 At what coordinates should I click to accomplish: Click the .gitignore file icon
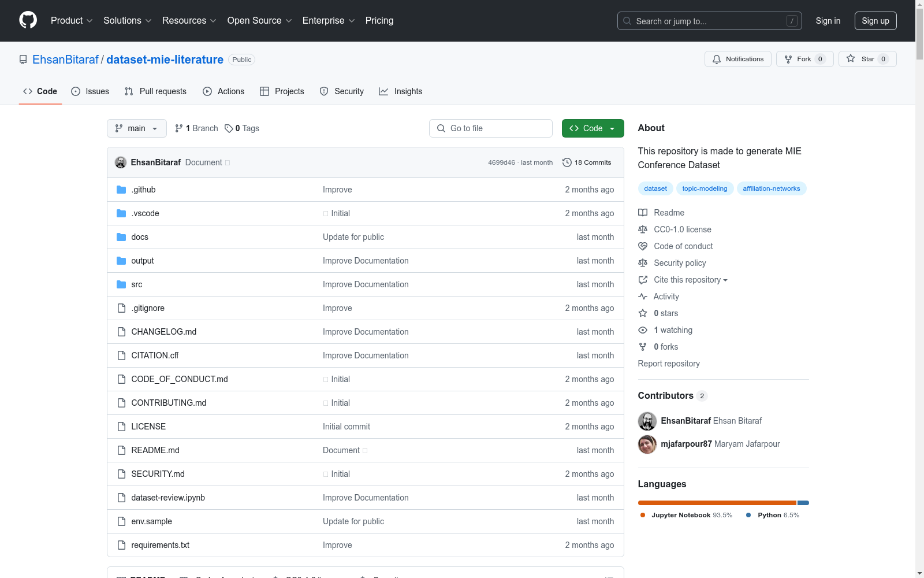click(x=121, y=308)
